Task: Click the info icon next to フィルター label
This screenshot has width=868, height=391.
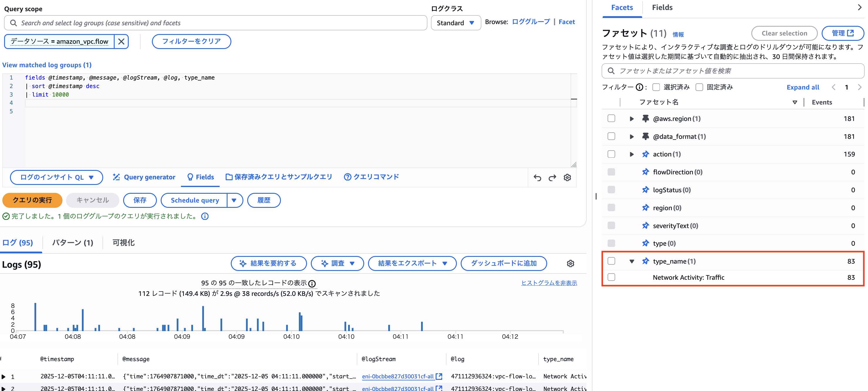Action: point(639,87)
